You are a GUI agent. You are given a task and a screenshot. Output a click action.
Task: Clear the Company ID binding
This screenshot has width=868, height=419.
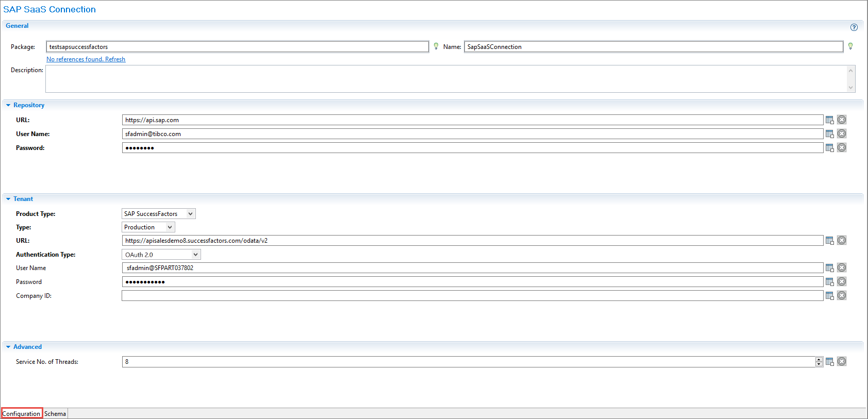pyautogui.click(x=842, y=295)
